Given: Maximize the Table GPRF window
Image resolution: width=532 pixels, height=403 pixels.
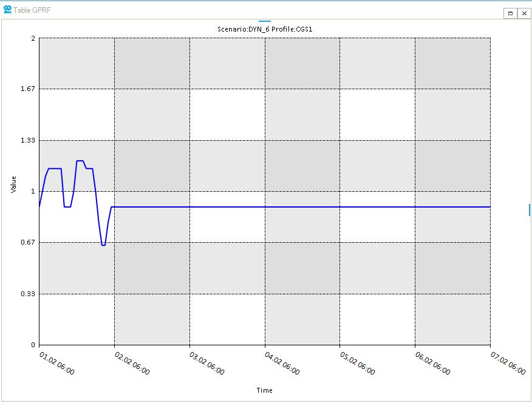Looking at the screenshot, I should pos(510,13).
